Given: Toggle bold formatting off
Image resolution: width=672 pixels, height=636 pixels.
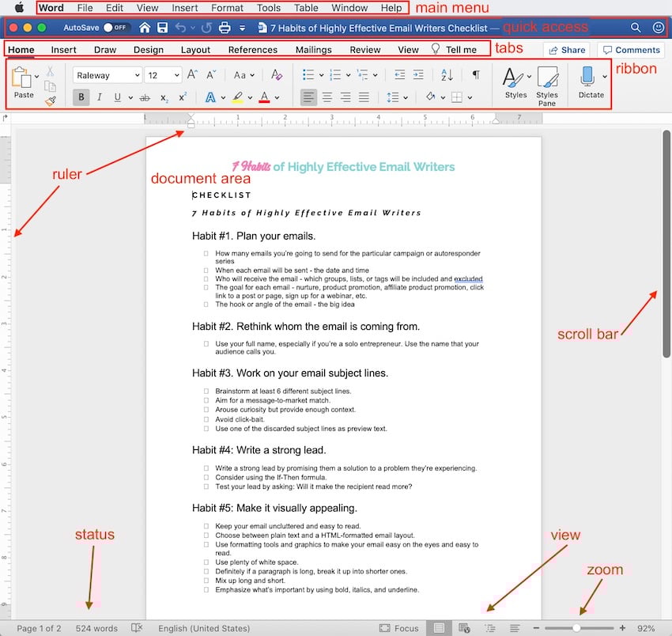Looking at the screenshot, I should (x=81, y=97).
